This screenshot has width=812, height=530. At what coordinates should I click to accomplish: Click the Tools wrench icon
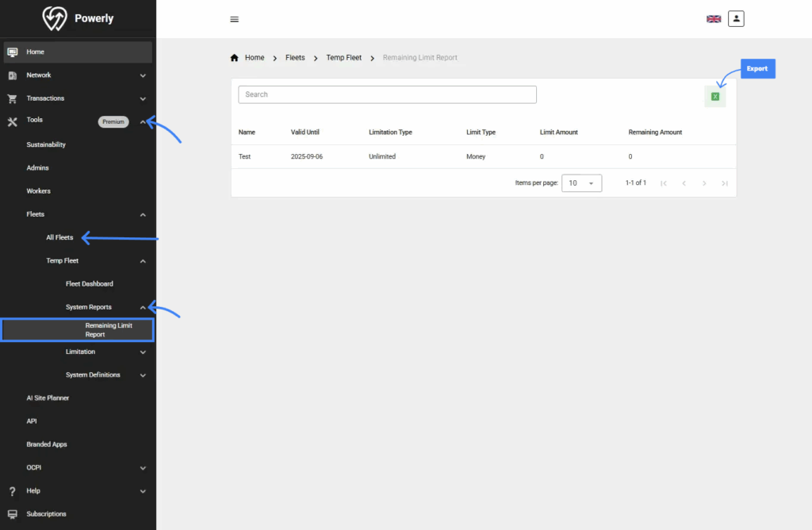(x=12, y=122)
